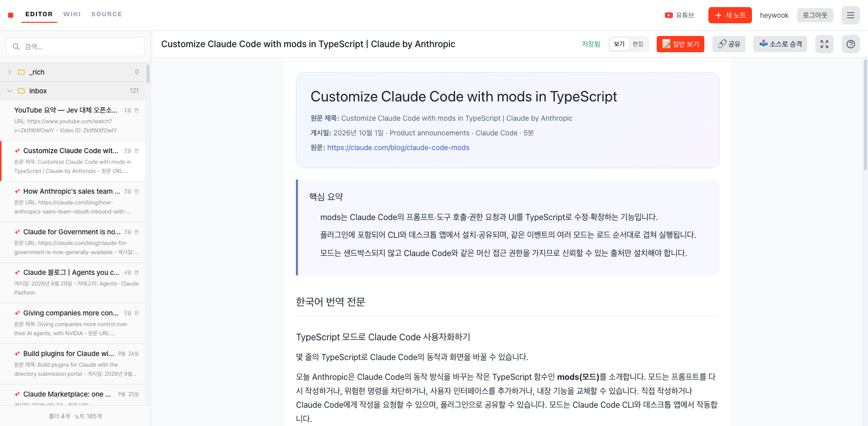The height and width of the screenshot is (426, 868).
Task: Click the 유튜브 link text
Action: (685, 15)
